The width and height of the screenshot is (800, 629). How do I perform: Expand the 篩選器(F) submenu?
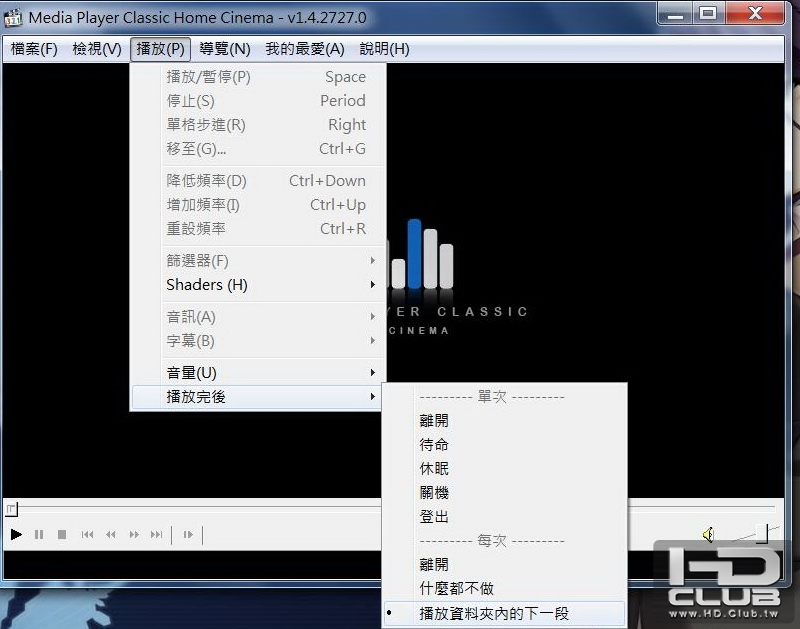(258, 261)
